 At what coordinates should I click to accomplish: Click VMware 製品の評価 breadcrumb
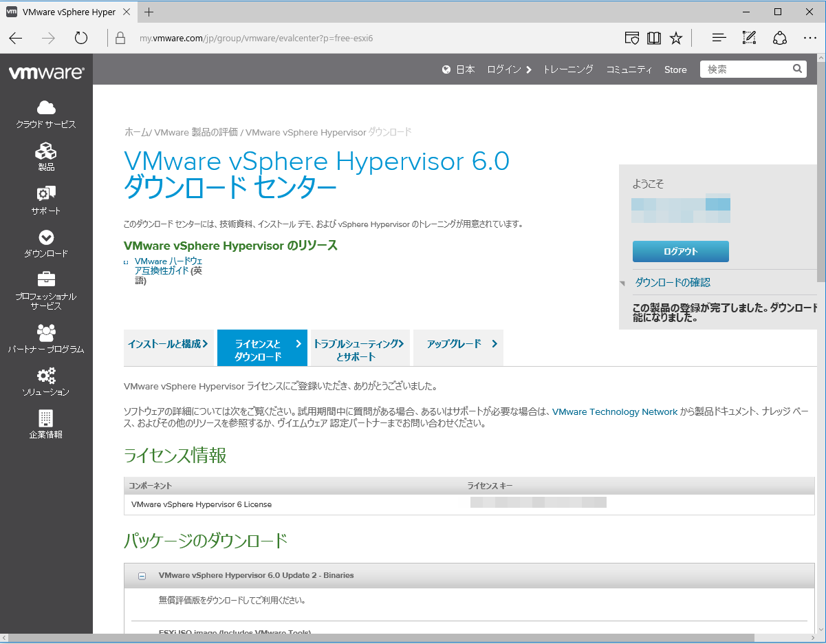(x=195, y=132)
